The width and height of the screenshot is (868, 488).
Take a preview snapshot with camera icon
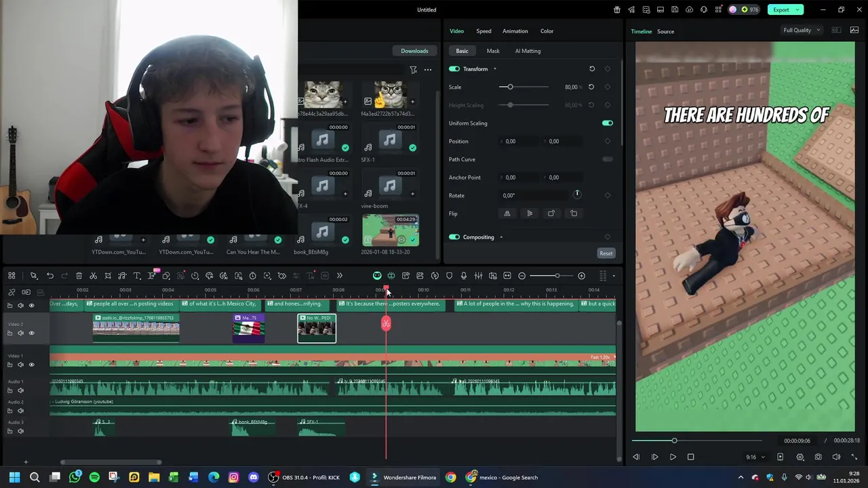pos(818,457)
